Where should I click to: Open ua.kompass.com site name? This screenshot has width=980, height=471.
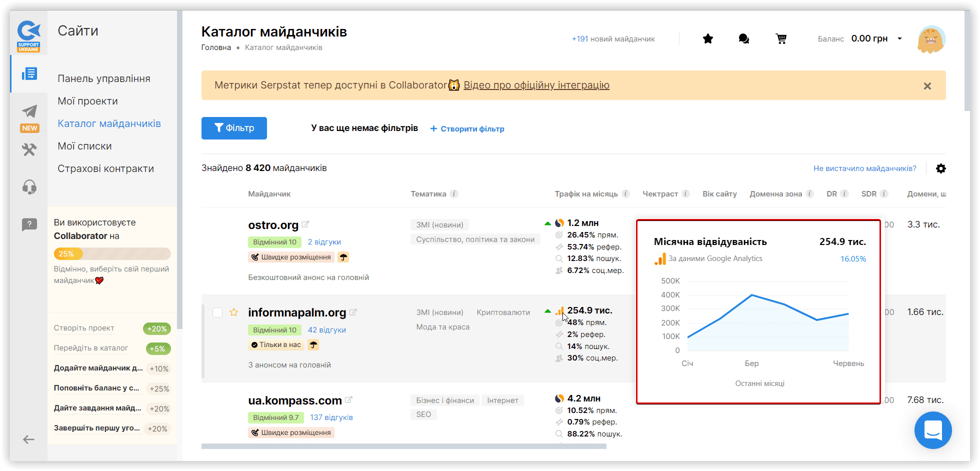(295, 400)
